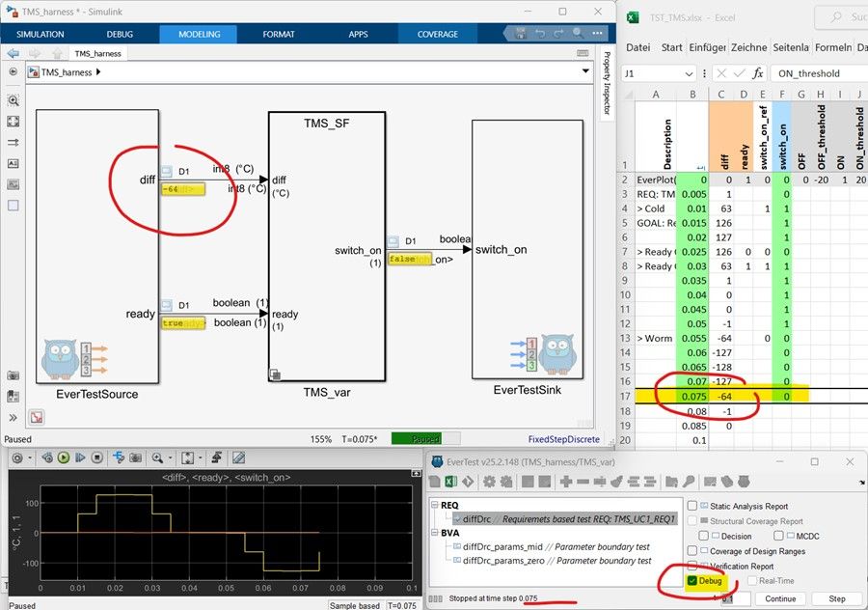Click the Simulink Zoom tool in left palette
The height and width of the screenshot is (610, 868).
[14, 100]
